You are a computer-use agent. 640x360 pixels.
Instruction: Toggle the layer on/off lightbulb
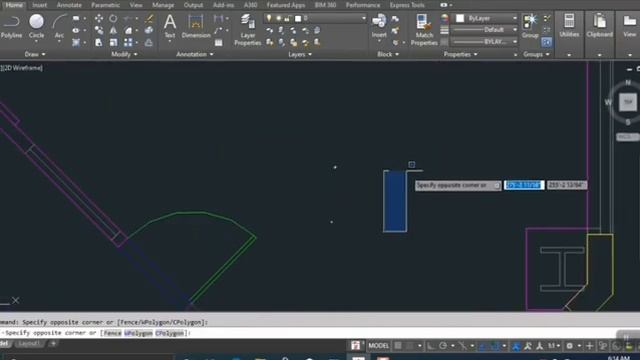coord(269,18)
